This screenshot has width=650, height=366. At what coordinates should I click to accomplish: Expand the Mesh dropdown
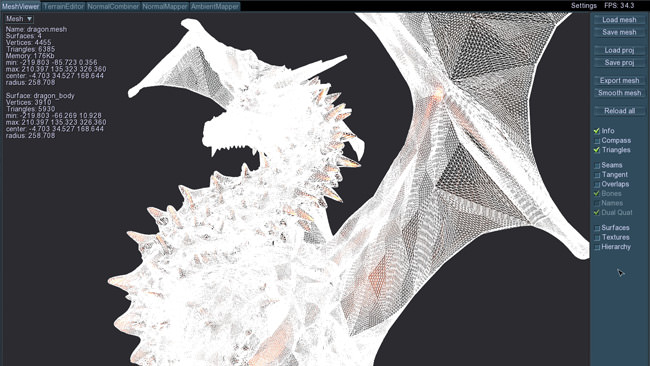pos(19,19)
